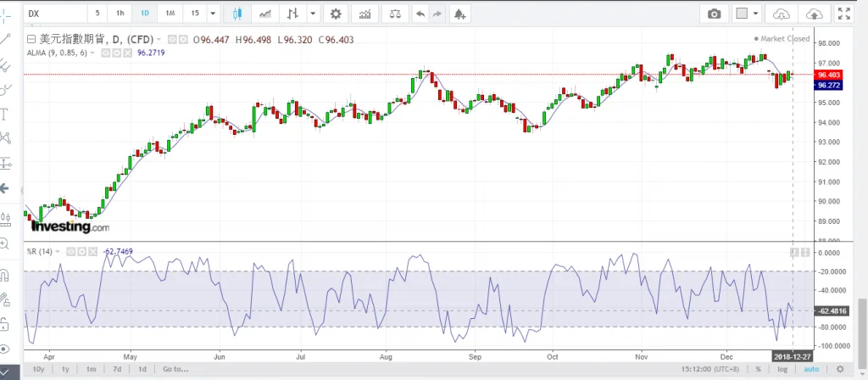Toggle percent scale %
868x380 pixels.
(x=758, y=369)
